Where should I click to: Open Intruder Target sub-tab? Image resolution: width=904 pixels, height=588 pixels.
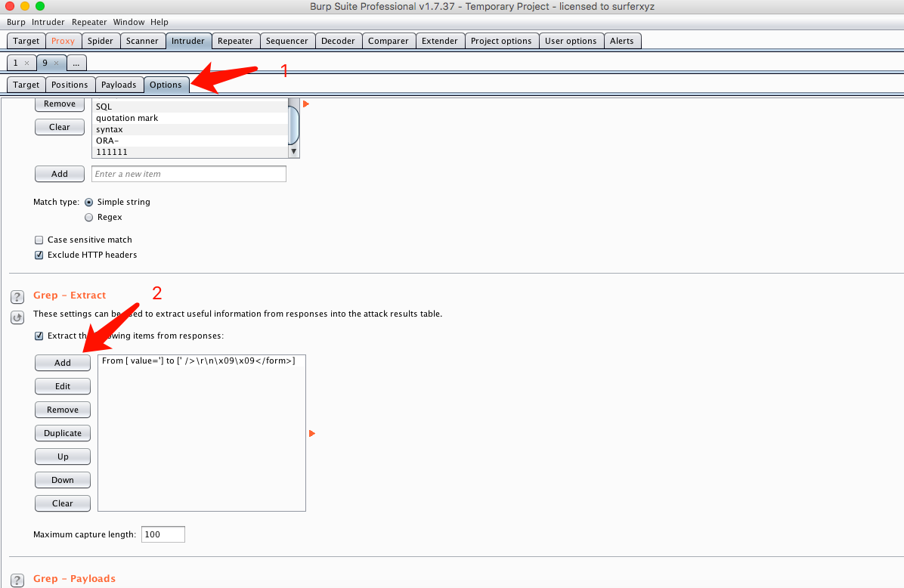point(26,85)
